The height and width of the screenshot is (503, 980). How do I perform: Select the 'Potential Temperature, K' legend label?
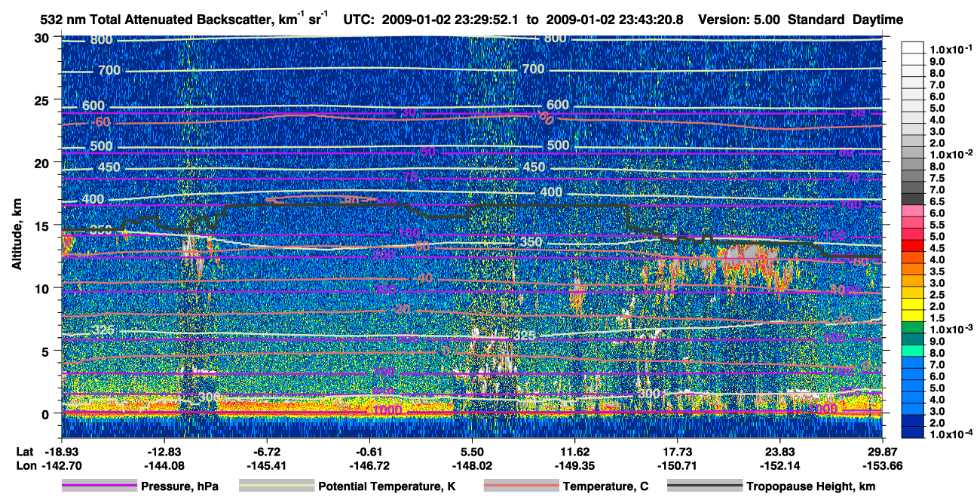(387, 487)
